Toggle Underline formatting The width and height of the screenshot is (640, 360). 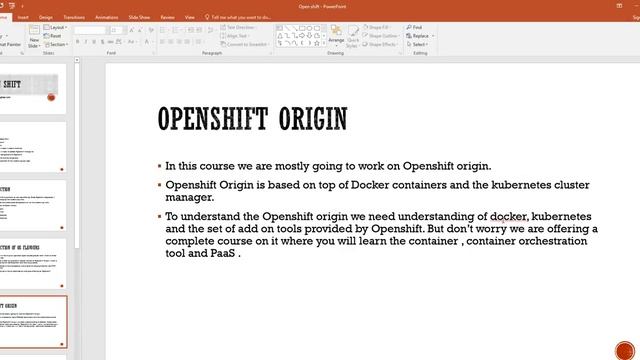(x=94, y=42)
